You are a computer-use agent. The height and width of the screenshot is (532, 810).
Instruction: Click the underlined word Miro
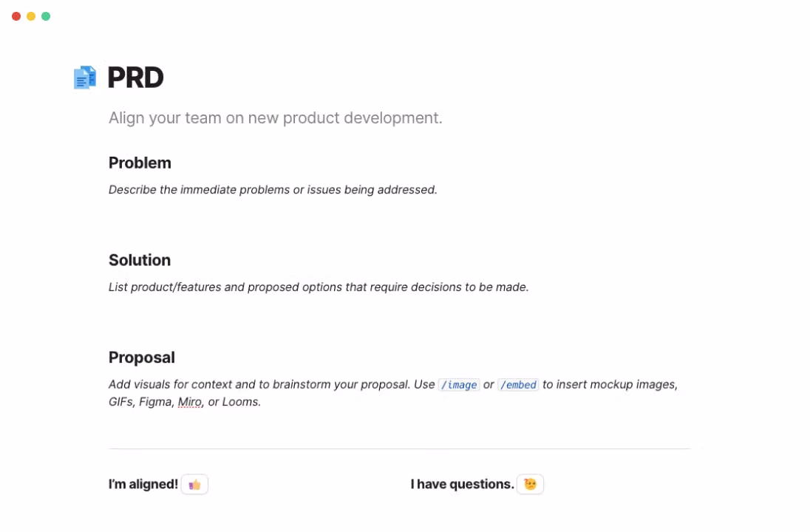pyautogui.click(x=189, y=403)
